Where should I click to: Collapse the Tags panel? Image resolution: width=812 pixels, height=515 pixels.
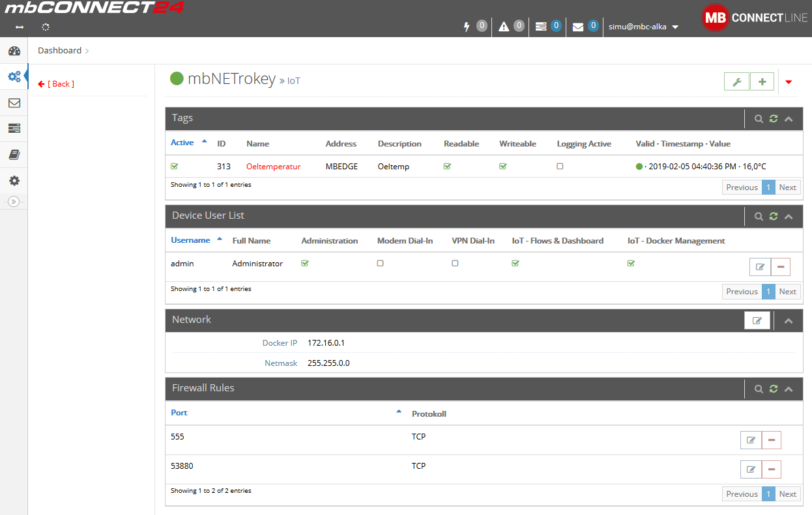pyautogui.click(x=789, y=119)
